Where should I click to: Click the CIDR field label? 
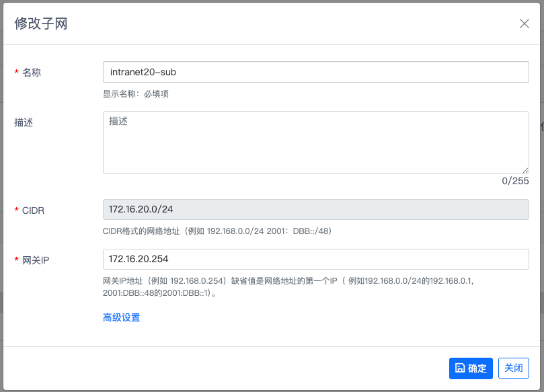coord(34,210)
